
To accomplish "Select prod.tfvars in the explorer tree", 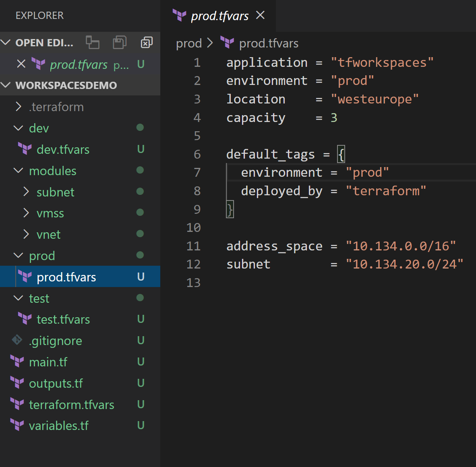I will 80,277.
